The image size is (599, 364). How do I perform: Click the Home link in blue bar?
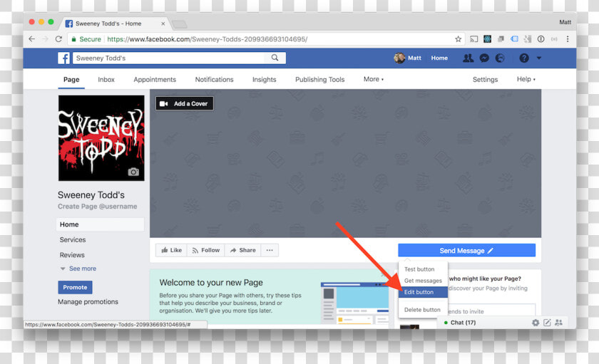pyautogui.click(x=439, y=58)
